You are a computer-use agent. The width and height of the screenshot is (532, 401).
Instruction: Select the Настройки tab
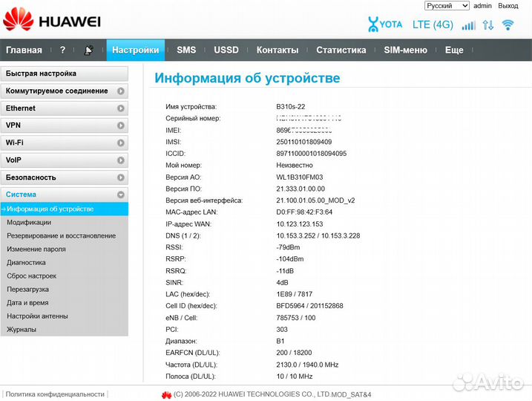(x=135, y=50)
